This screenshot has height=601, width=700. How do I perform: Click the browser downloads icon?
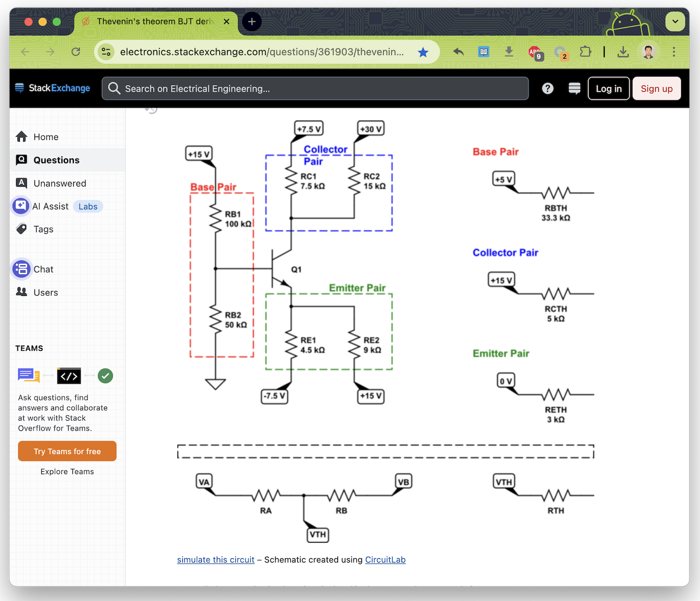[x=623, y=52]
